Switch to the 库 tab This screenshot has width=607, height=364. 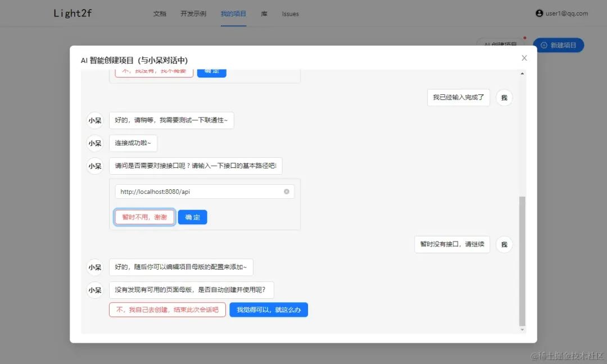264,14
